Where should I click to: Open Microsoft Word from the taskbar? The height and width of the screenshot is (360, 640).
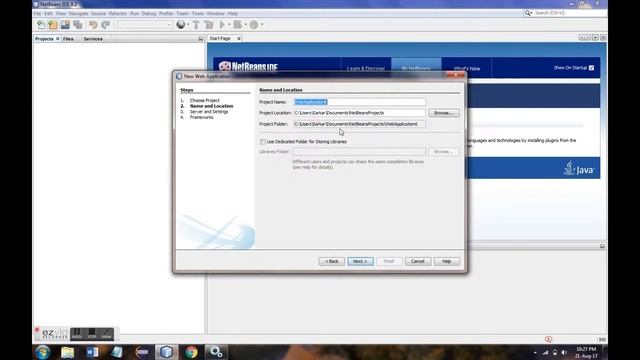tap(92, 352)
